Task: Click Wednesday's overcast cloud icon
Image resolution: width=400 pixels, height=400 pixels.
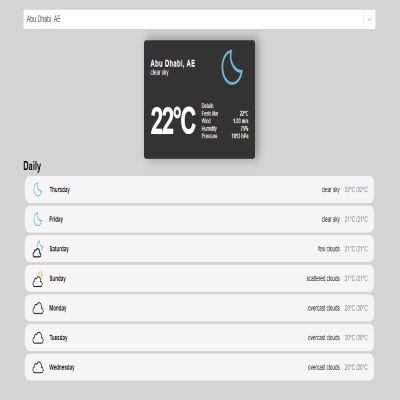Action: coord(38,367)
